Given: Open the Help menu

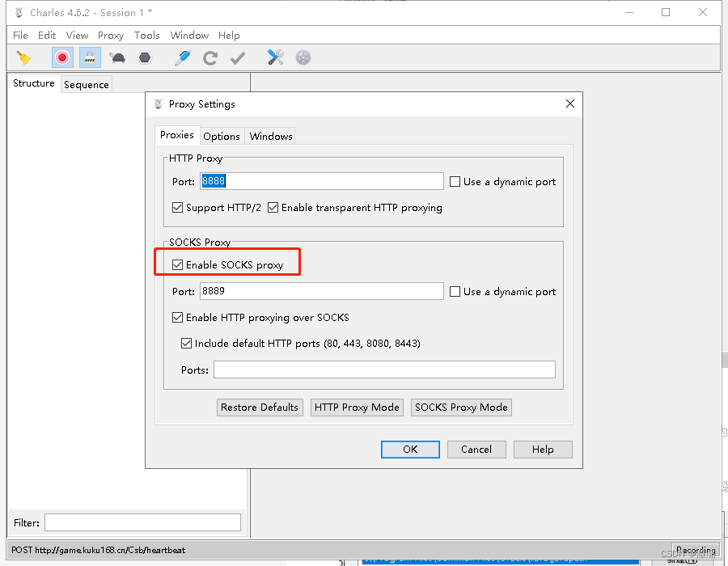Looking at the screenshot, I should pyautogui.click(x=229, y=36).
